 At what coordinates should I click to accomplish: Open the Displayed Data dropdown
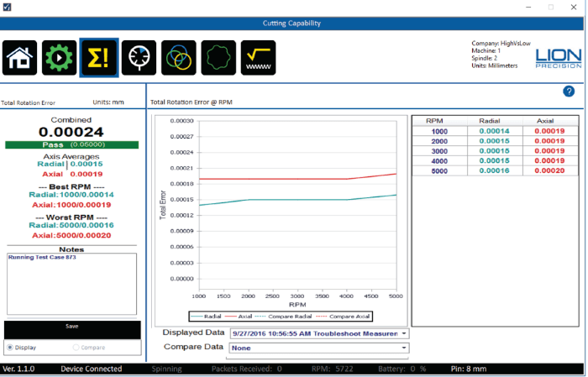[x=319, y=333]
